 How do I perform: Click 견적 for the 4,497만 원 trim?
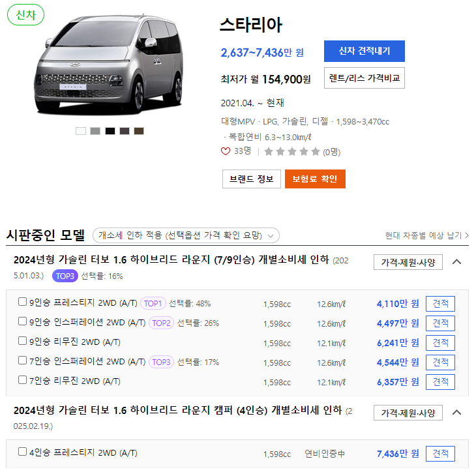[440, 323]
